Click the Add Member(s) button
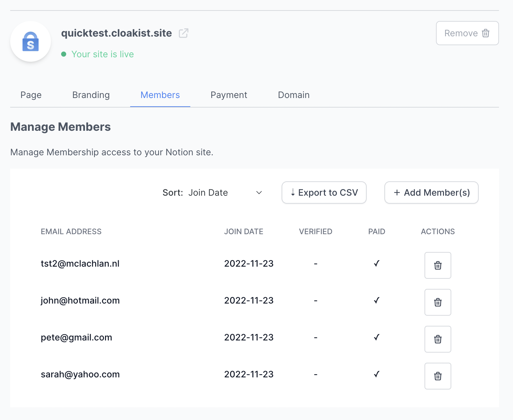 pyautogui.click(x=432, y=192)
